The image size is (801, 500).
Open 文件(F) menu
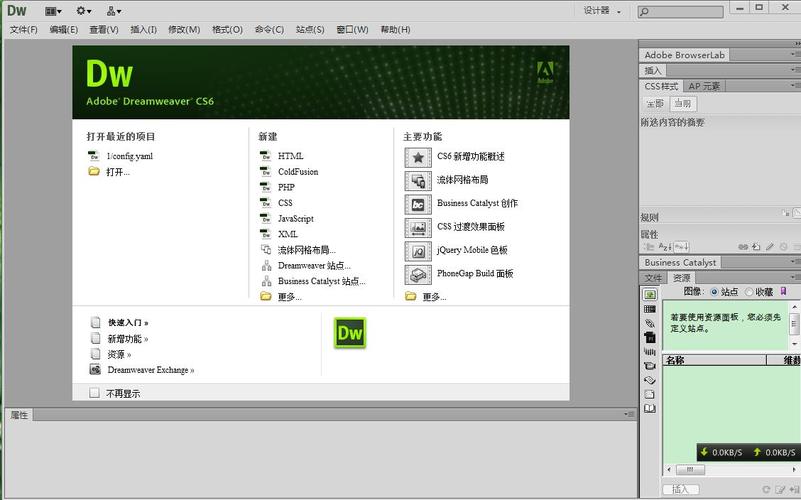click(x=23, y=30)
